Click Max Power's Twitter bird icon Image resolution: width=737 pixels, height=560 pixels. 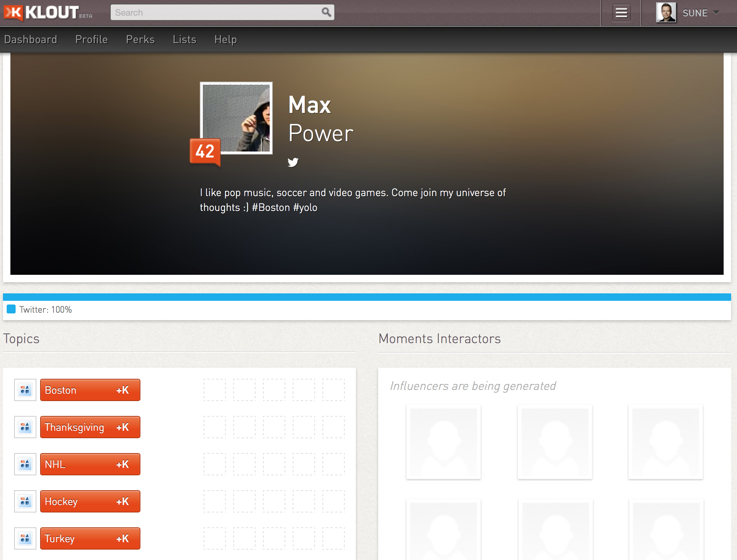click(293, 162)
